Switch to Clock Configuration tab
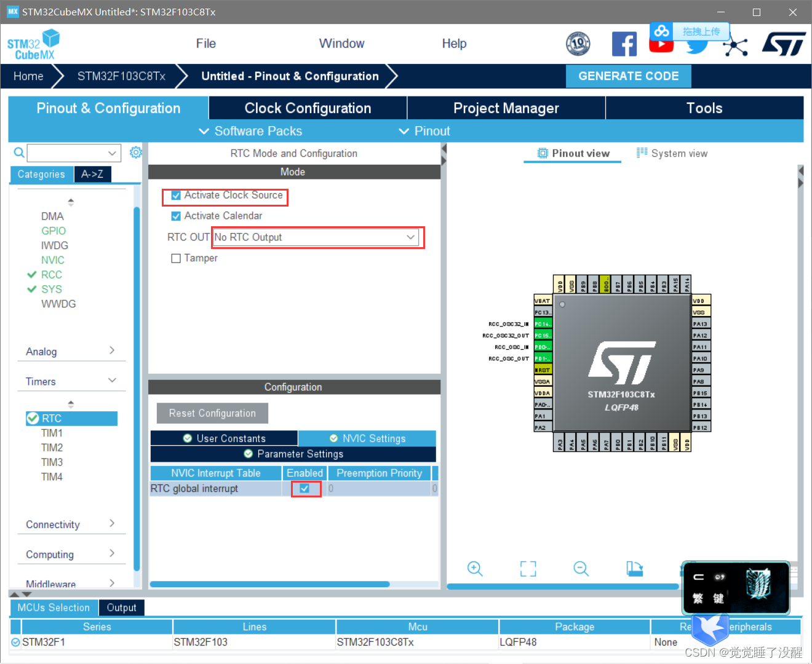This screenshot has width=812, height=664. pos(308,108)
